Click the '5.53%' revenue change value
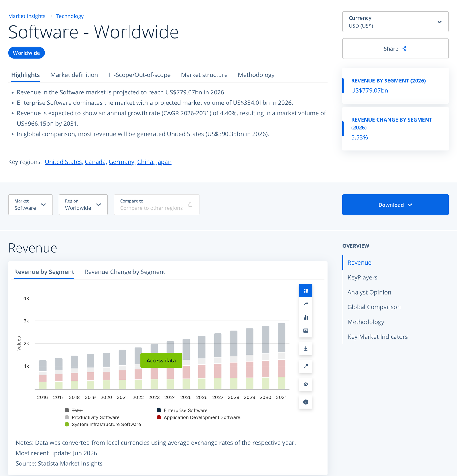Image resolution: width=457 pixels, height=476 pixels. tap(360, 137)
